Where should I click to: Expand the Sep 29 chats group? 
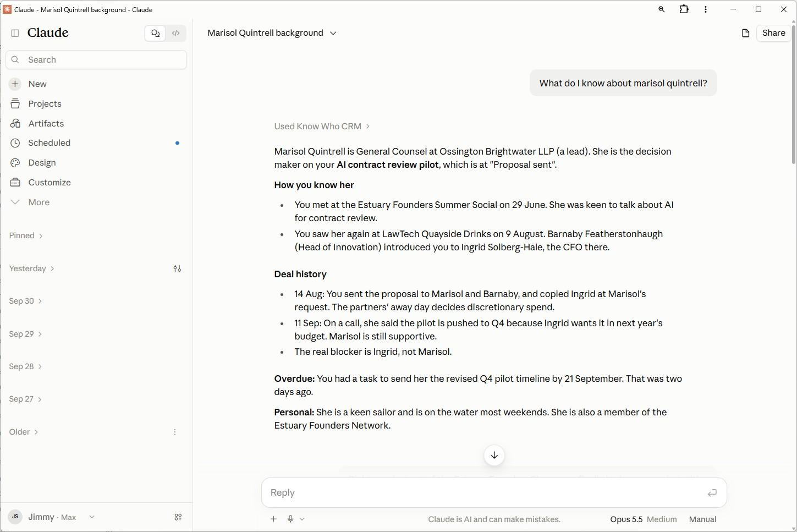point(25,334)
